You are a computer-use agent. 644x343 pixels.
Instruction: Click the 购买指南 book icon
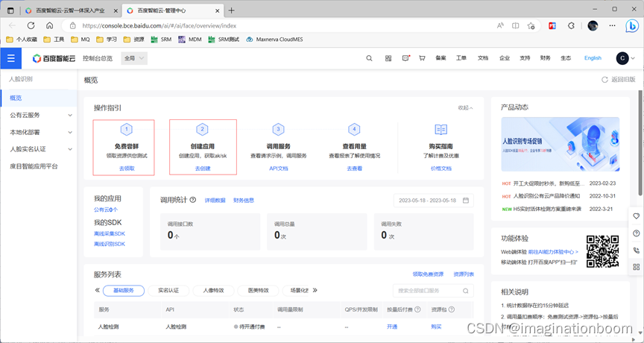[x=441, y=130]
